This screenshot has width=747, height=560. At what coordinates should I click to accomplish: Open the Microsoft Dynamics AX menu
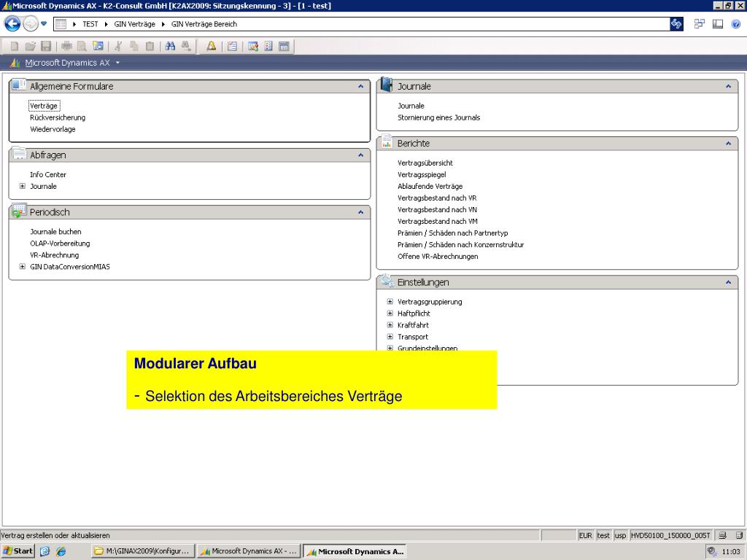(67, 63)
